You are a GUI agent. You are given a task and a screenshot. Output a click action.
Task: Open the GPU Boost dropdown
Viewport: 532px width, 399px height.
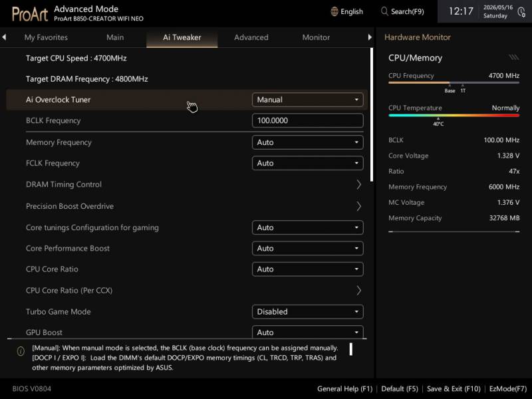[307, 332]
